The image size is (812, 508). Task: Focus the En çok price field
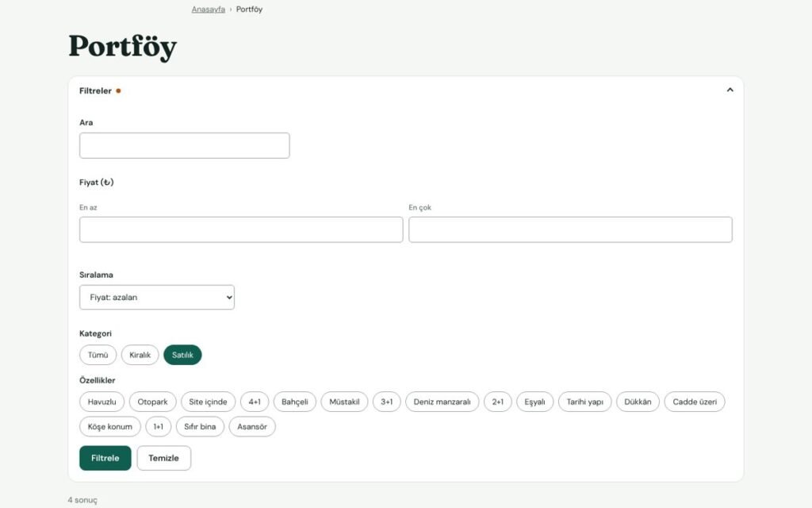point(570,229)
